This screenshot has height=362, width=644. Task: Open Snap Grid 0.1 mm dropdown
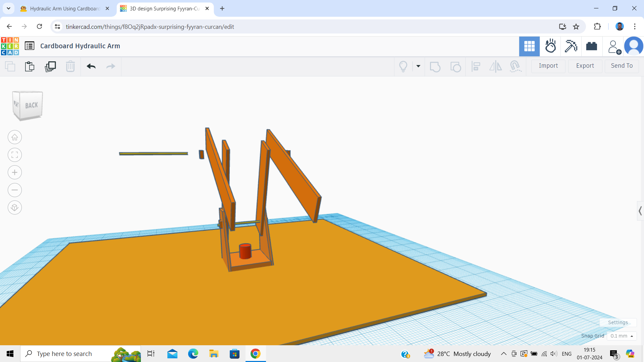point(622,336)
